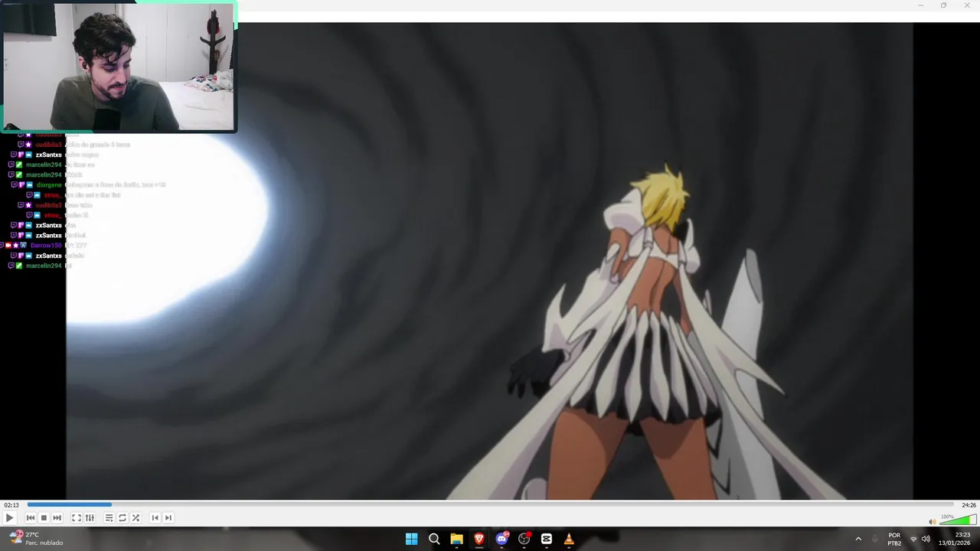Click chat username diorgene
The image size is (980, 551).
(49, 185)
